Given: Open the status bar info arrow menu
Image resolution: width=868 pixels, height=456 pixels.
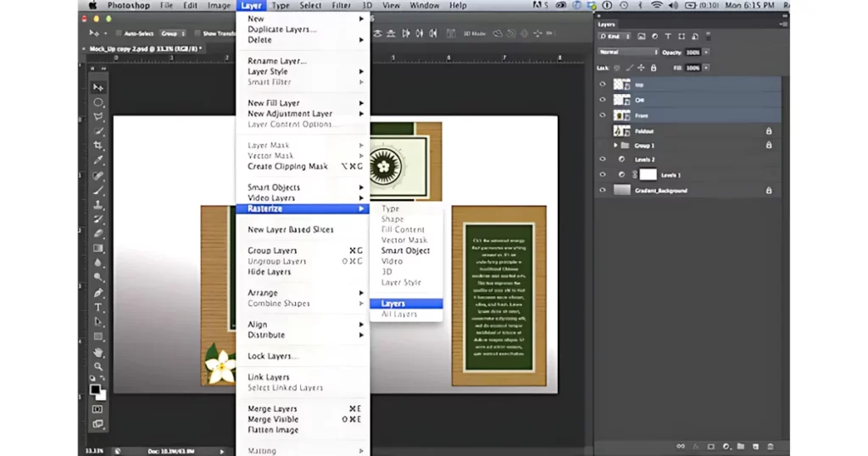Looking at the screenshot, I should 222,452.
